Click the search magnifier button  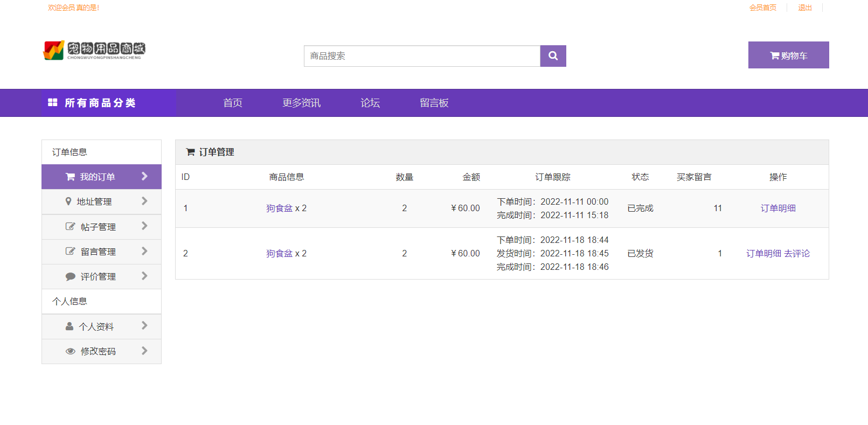tap(553, 56)
